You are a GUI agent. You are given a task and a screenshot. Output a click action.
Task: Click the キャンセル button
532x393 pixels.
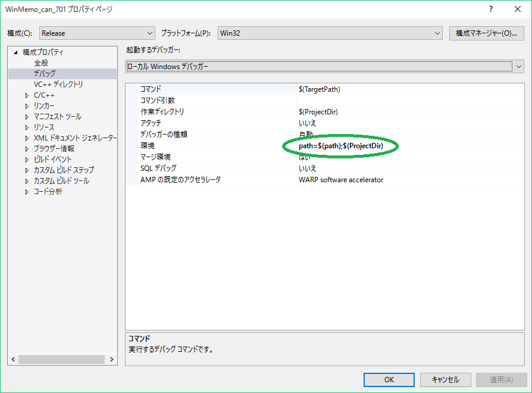(445, 379)
